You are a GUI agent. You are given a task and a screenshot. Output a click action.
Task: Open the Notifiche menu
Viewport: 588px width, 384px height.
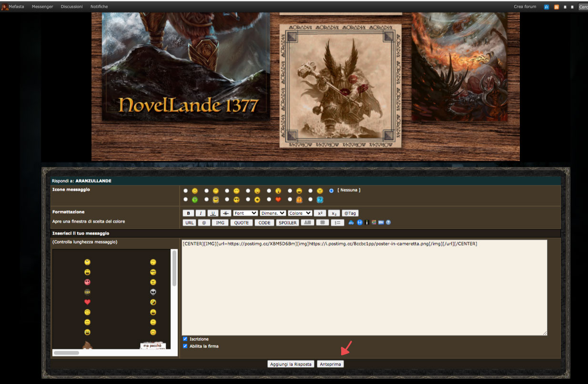99,7
